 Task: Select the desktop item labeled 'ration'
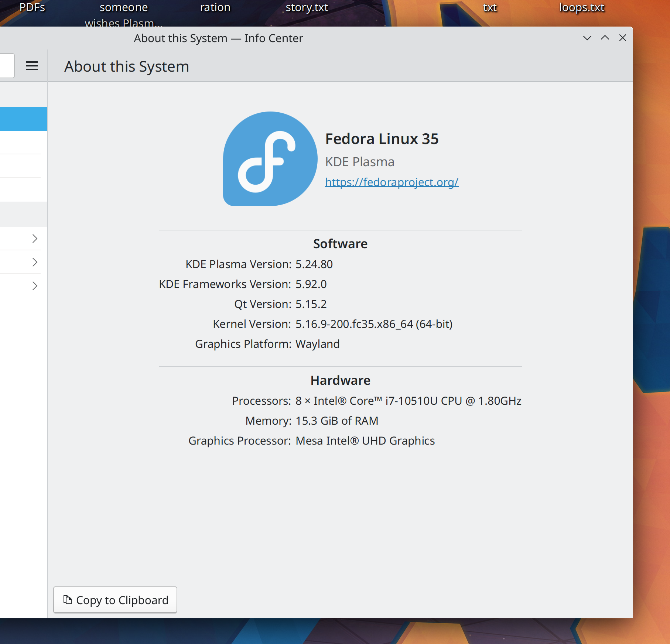215,7
